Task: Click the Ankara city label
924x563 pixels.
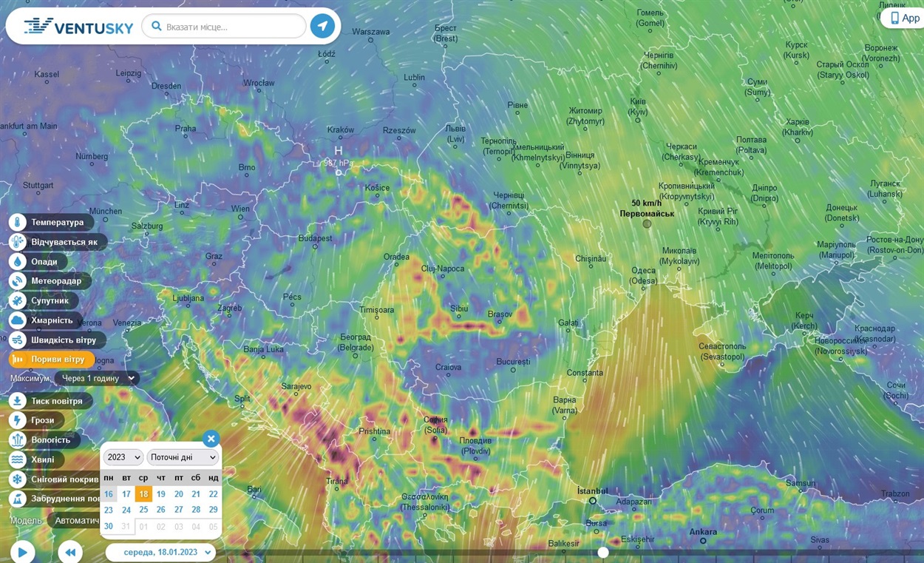Action: point(703,532)
